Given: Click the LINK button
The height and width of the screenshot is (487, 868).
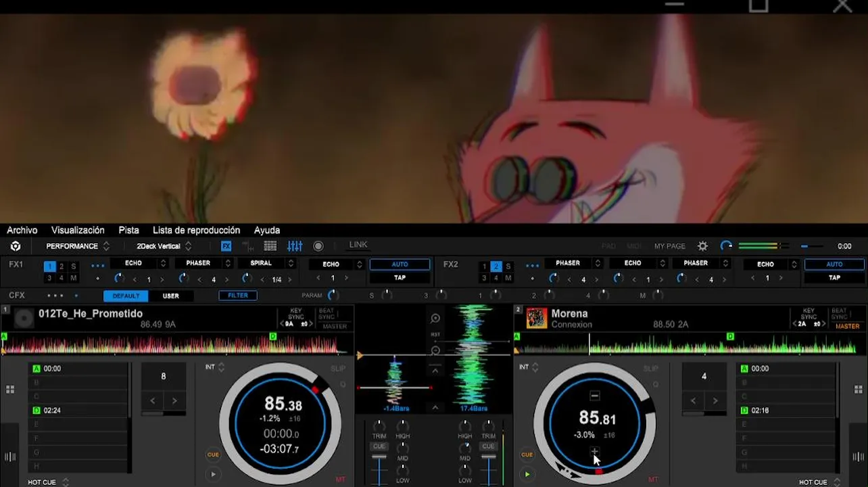Looking at the screenshot, I should 358,245.
